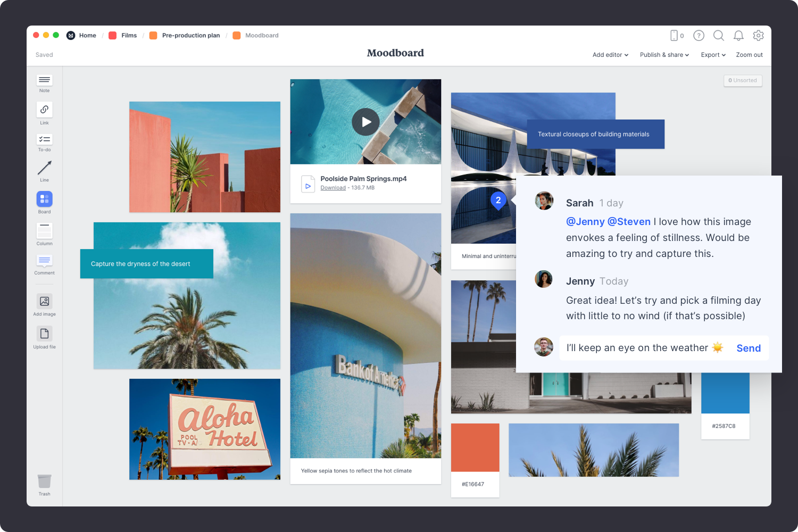Open the Add editor dropdown

coord(610,55)
